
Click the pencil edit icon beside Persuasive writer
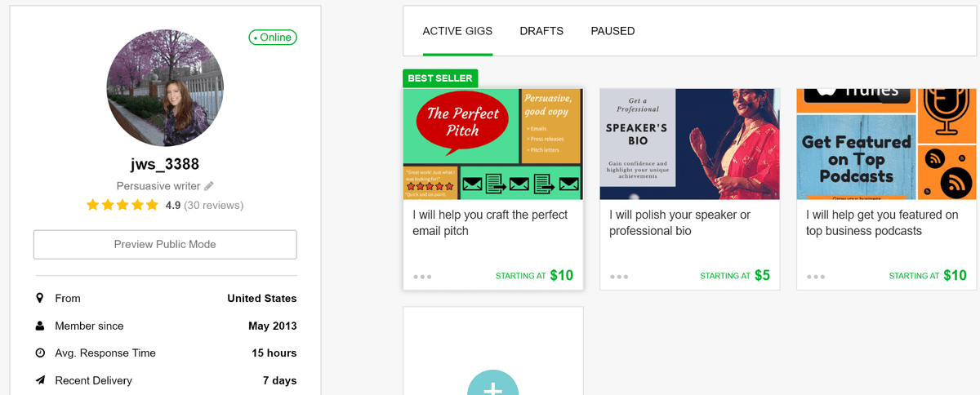point(209,186)
